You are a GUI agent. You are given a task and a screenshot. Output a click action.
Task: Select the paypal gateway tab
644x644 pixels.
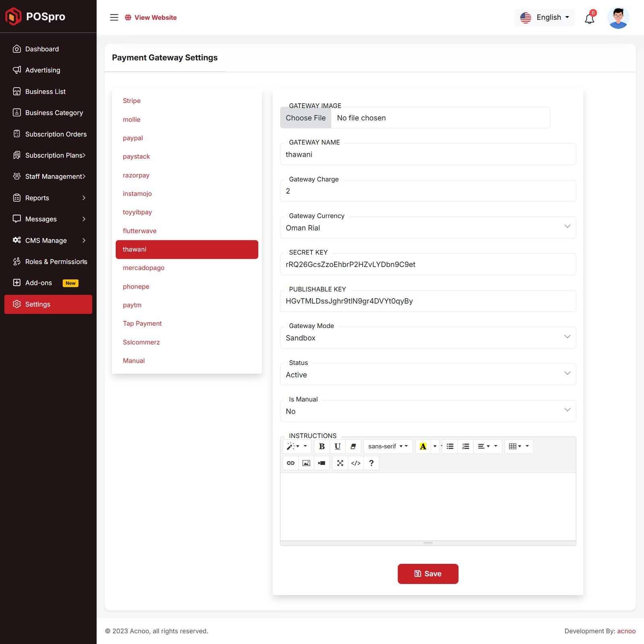tap(133, 138)
